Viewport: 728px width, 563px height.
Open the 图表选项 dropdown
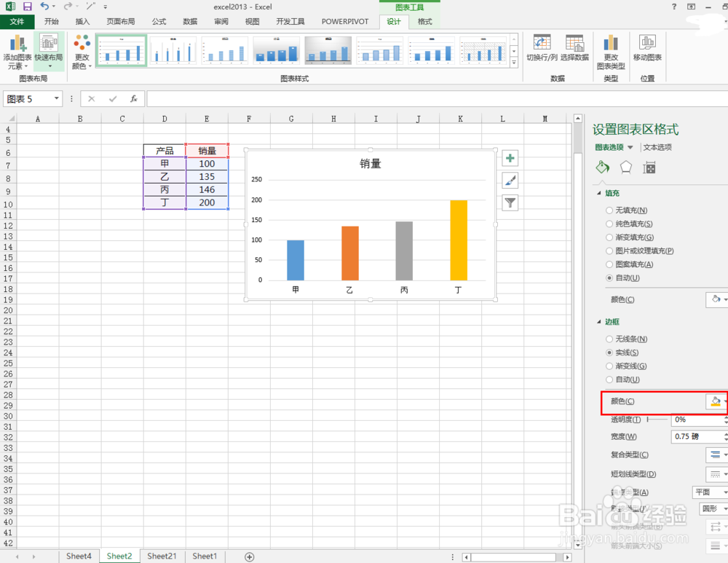(629, 147)
